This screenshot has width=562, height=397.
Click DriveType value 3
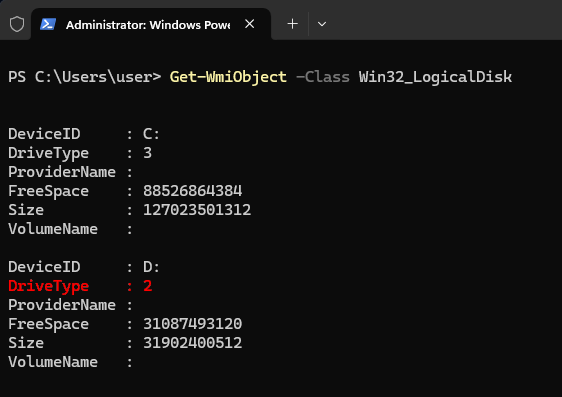coord(147,153)
